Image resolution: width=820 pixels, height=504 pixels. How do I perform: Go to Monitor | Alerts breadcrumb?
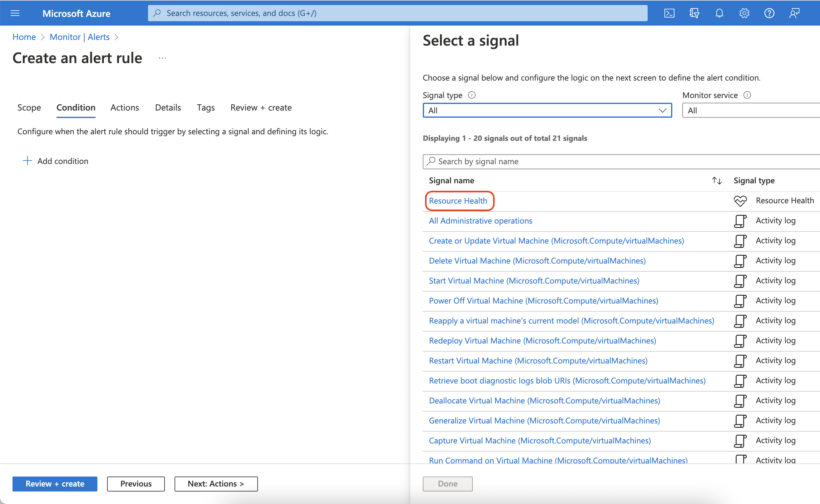[x=79, y=37]
